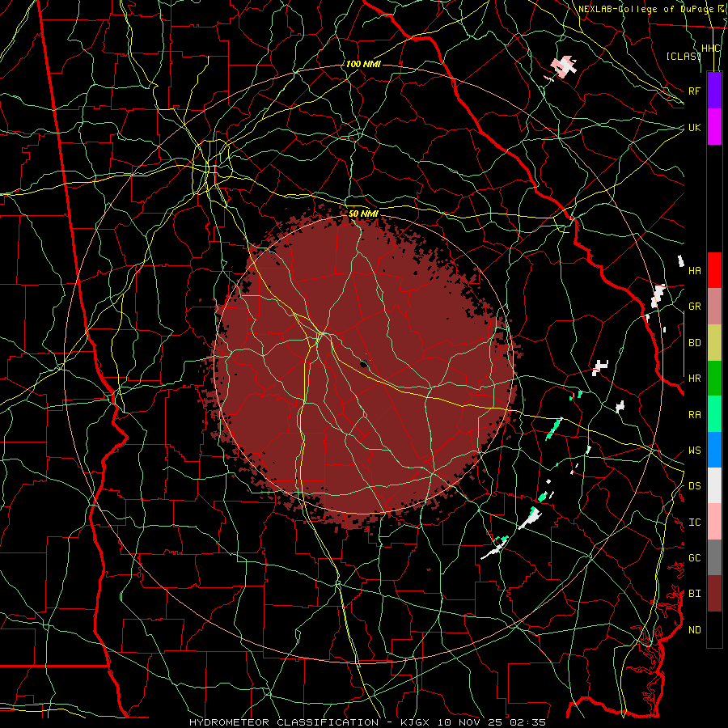
Task: Select the BD yellow legend swatch
Action: pos(714,342)
